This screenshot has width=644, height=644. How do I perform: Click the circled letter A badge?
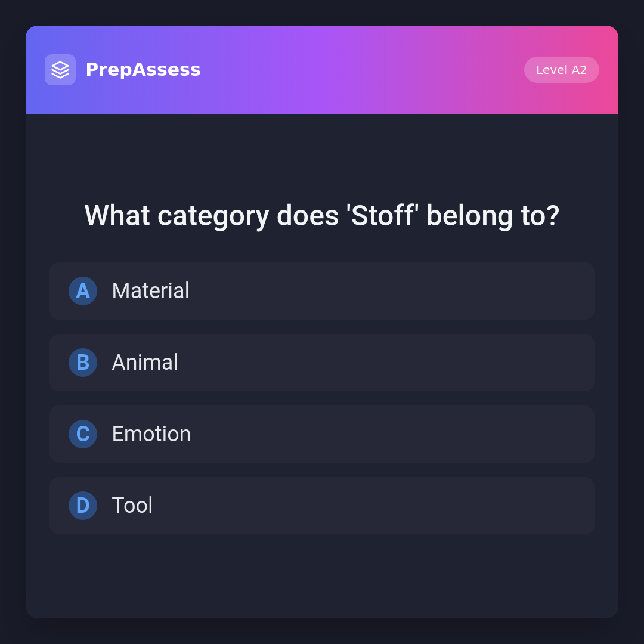pyautogui.click(x=83, y=291)
